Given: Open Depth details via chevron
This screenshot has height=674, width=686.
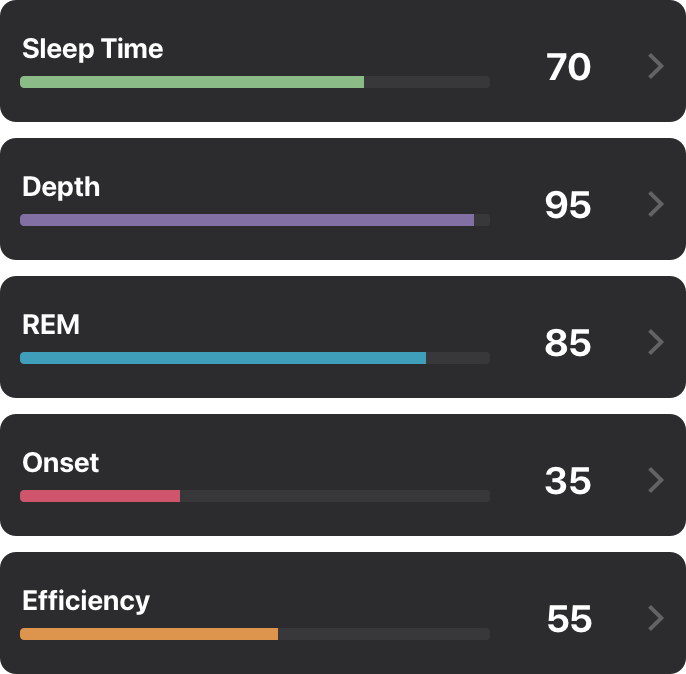Looking at the screenshot, I should [x=656, y=205].
